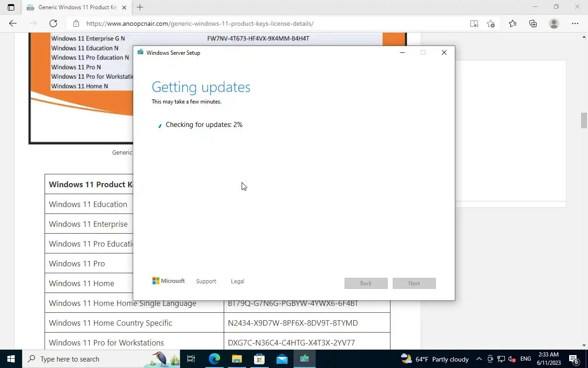
Task: Open the clock showing 2:33 AM
Action: pos(548,359)
